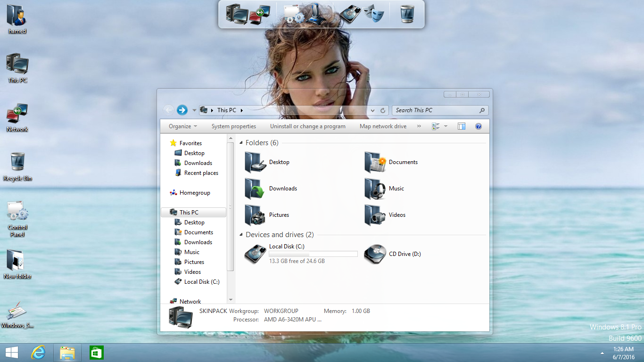
Task: Toggle the preview pane button
Action: [x=462, y=126]
